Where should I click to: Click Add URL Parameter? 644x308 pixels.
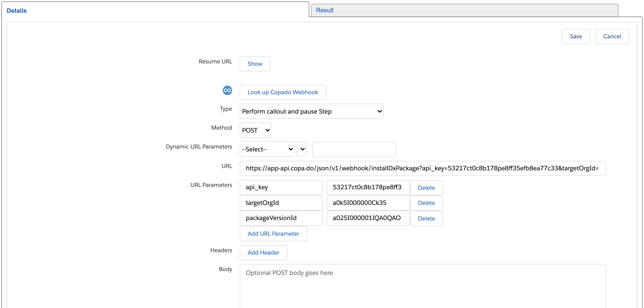pyautogui.click(x=273, y=234)
